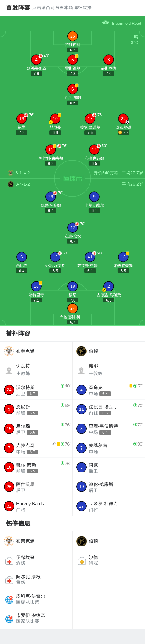Tap Burton's 沙德 pending injury entry
The height and width of the screenshot is (644, 145).
109,561
